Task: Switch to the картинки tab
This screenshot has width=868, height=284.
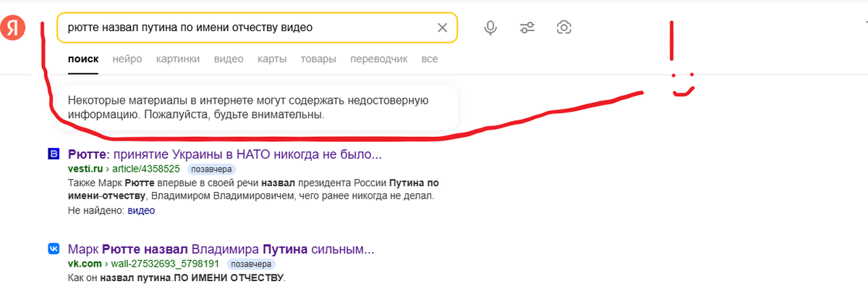Action: [178, 59]
